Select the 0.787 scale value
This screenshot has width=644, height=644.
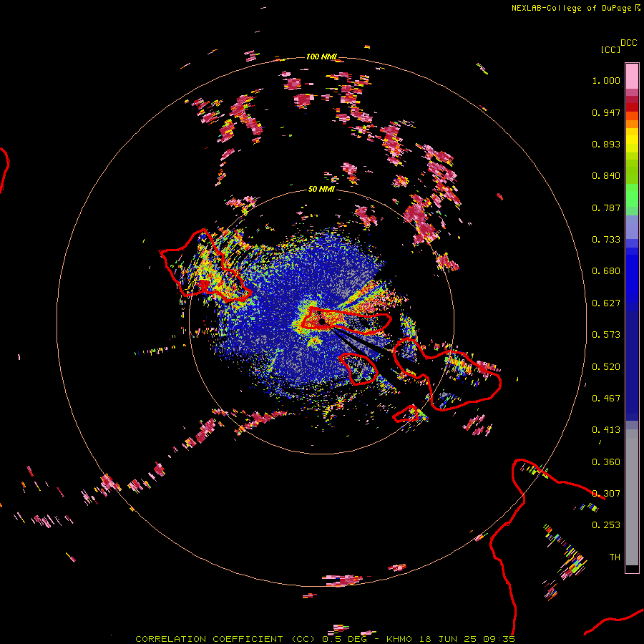pyautogui.click(x=606, y=208)
